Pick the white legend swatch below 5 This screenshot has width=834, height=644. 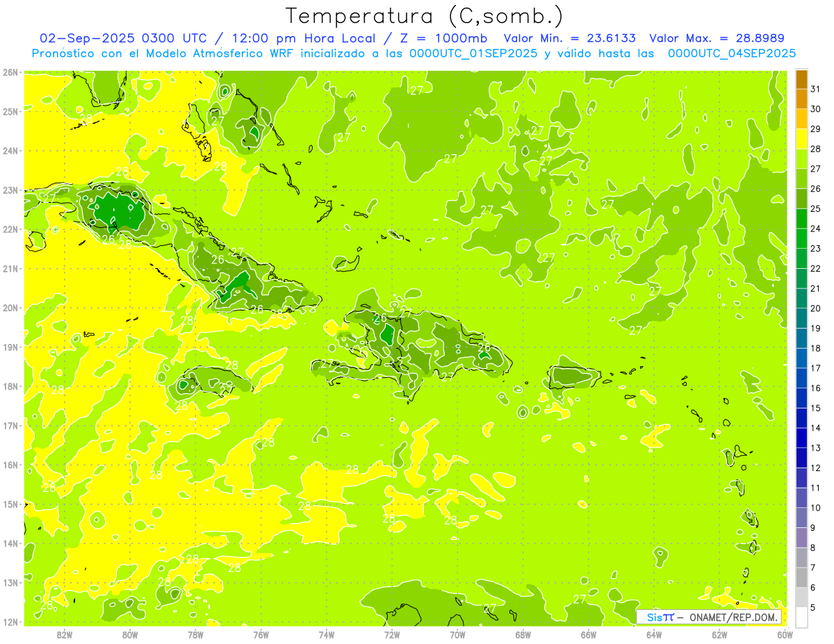[x=801, y=618]
